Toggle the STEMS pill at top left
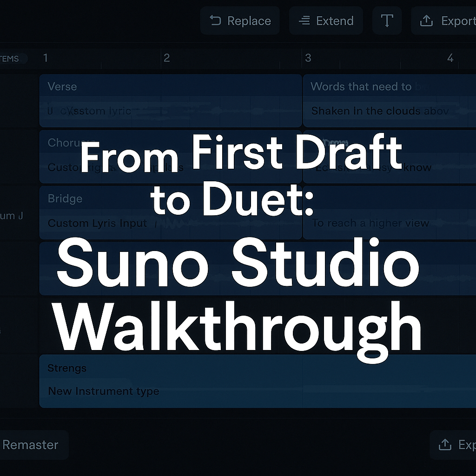This screenshot has width=476, height=476. coord(11,59)
